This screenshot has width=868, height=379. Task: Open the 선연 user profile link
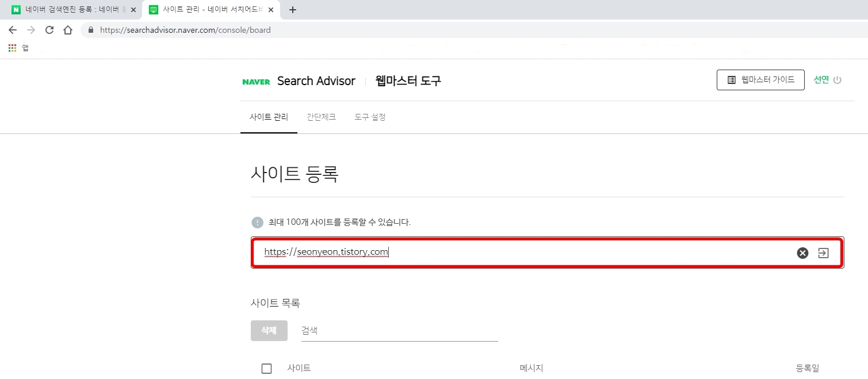821,80
